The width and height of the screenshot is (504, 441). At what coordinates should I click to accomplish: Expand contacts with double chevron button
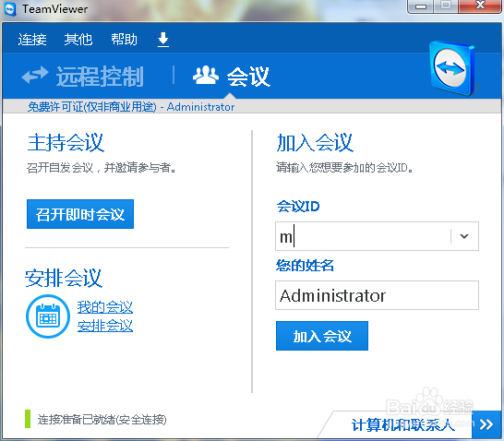tap(486, 424)
